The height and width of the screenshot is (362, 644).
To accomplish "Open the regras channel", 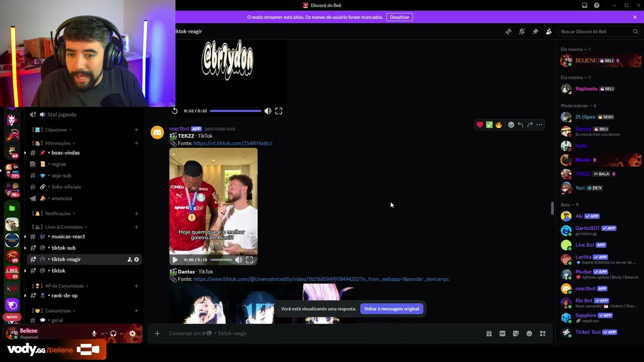I will [x=84, y=164].
